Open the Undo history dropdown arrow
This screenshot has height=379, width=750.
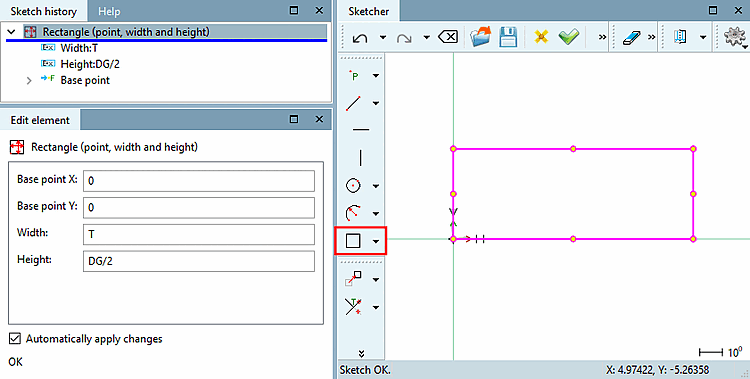383,37
